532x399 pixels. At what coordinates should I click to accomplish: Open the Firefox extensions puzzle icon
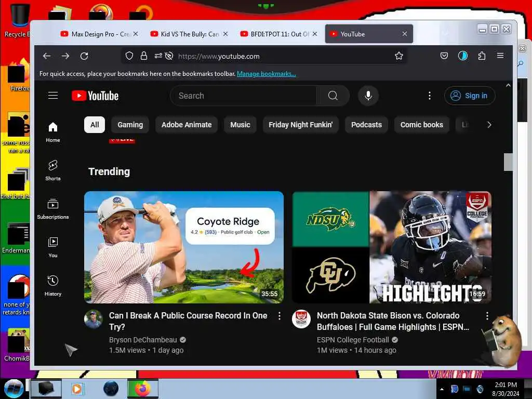482,56
